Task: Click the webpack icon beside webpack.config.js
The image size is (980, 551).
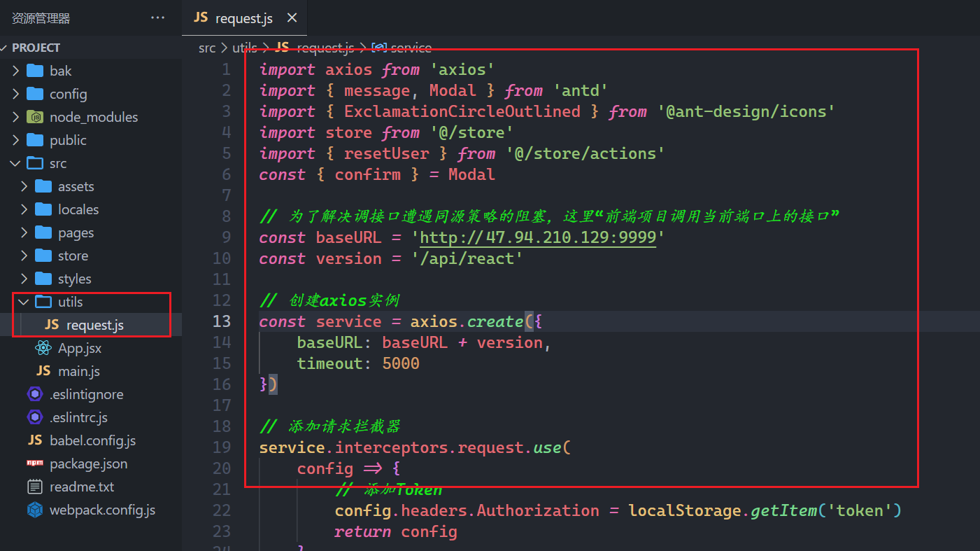Action: pos(35,510)
